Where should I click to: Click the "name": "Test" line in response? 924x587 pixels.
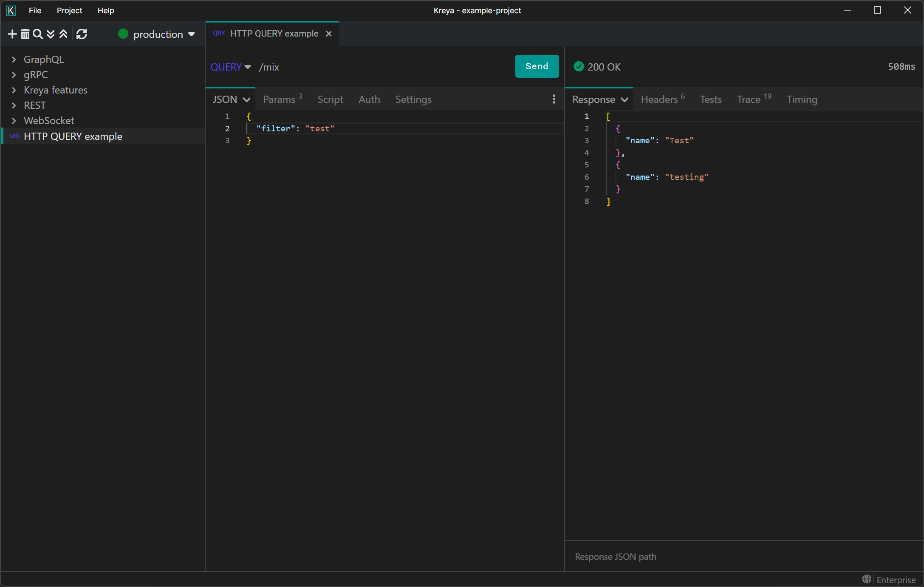point(659,140)
